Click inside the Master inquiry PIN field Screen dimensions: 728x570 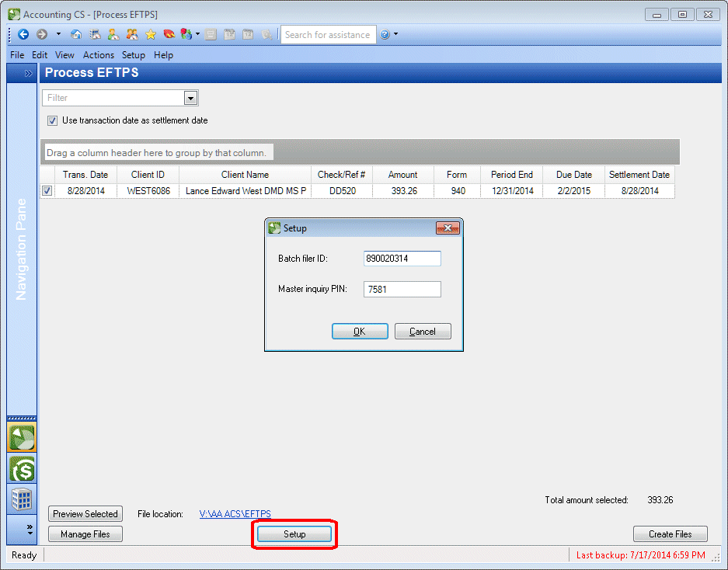[402, 289]
